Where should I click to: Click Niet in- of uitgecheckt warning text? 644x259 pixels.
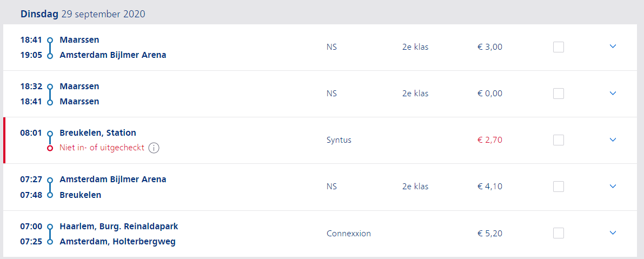(102, 148)
